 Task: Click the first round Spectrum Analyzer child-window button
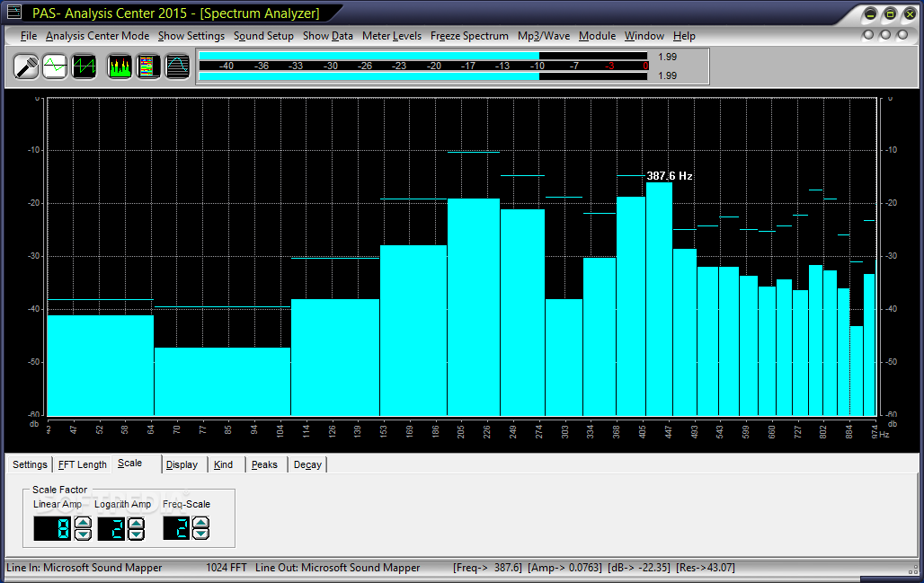[868, 35]
